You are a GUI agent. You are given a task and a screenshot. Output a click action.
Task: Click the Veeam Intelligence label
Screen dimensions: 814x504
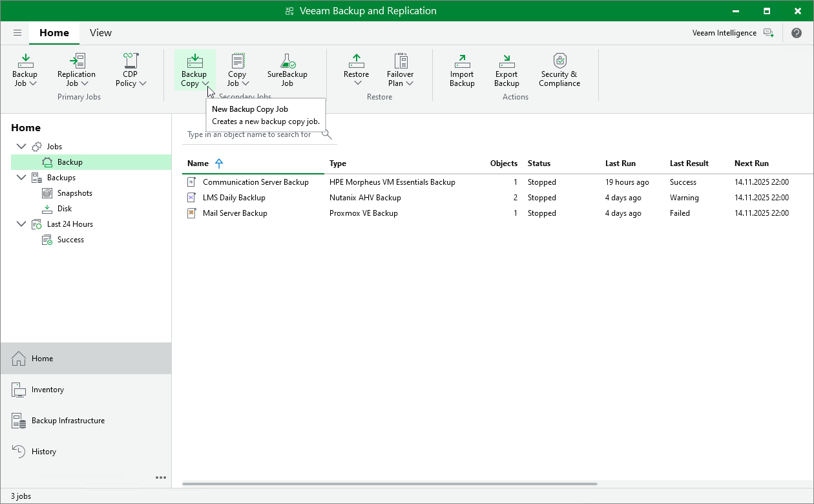724,33
